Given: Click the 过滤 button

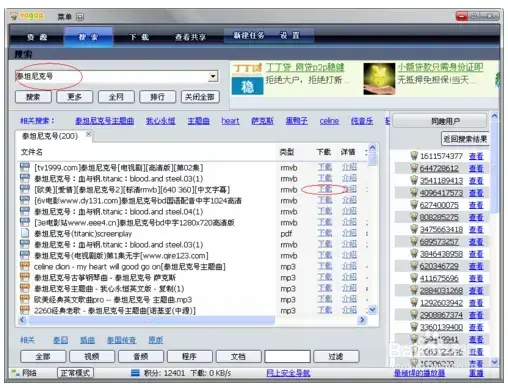Looking at the screenshot, I should tap(336, 356).
